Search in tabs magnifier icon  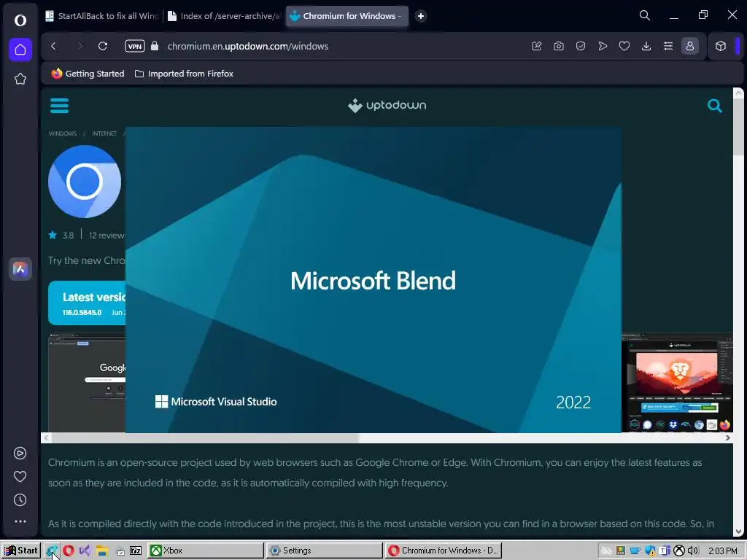[x=645, y=16]
